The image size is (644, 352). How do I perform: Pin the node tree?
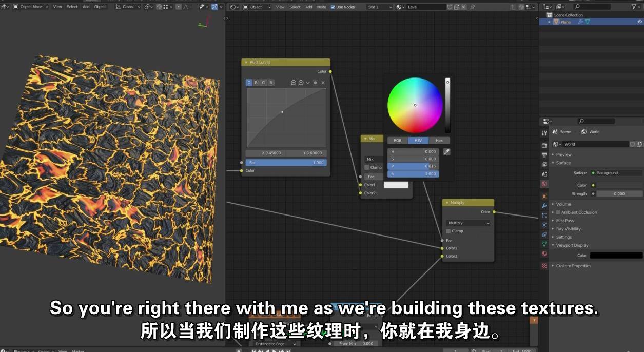[472, 7]
